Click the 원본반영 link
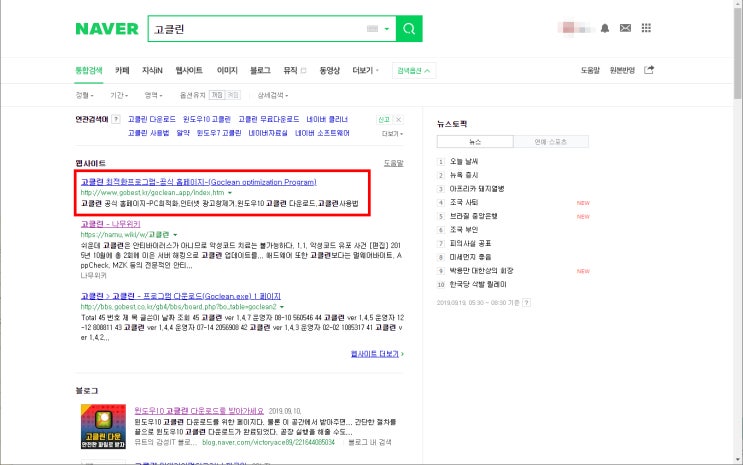The height and width of the screenshot is (465, 743). coord(622,71)
